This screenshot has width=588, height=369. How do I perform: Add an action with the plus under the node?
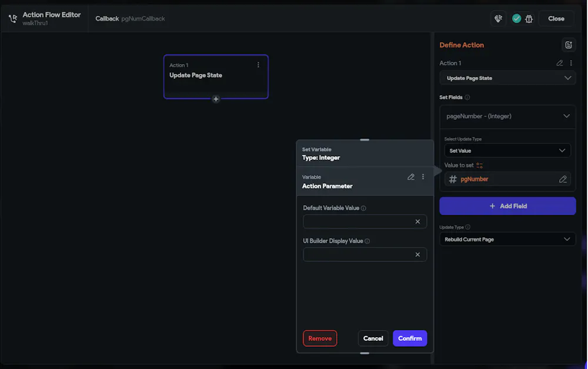click(216, 99)
